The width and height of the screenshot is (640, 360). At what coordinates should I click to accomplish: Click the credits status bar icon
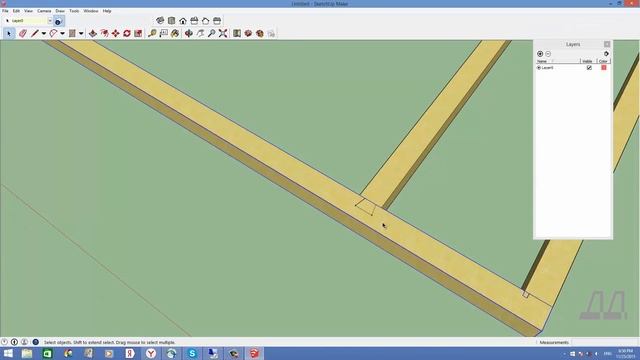(14, 342)
